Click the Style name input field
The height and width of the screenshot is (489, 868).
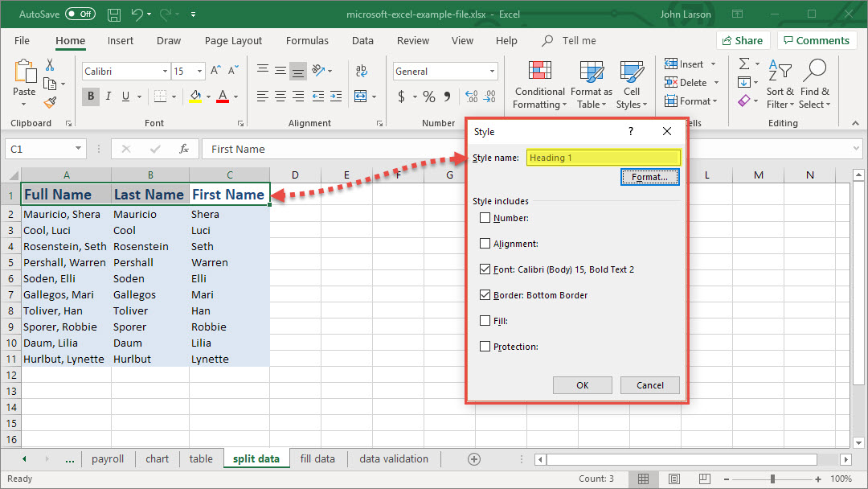coord(603,158)
